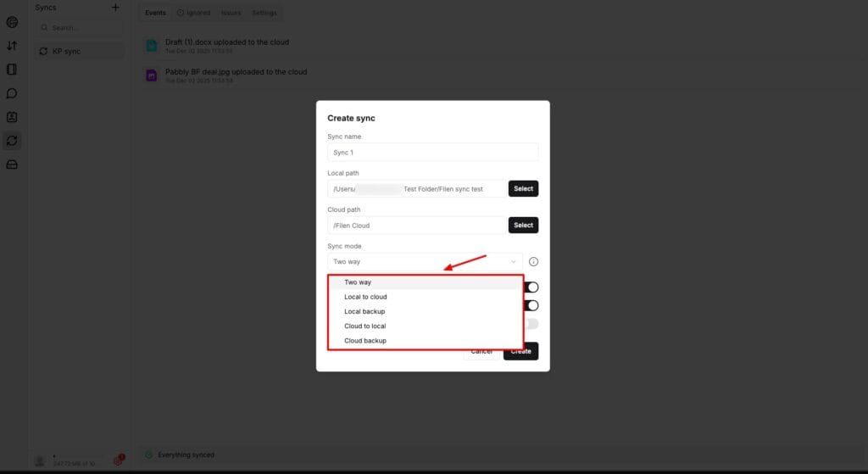This screenshot has height=474, width=868.
Task: Click the 'Syncs' panel heading
Action: tap(46, 7)
